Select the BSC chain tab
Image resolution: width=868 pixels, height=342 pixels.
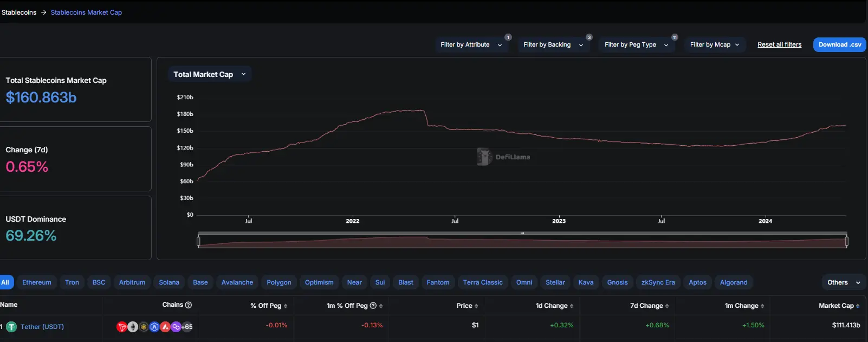(x=99, y=282)
